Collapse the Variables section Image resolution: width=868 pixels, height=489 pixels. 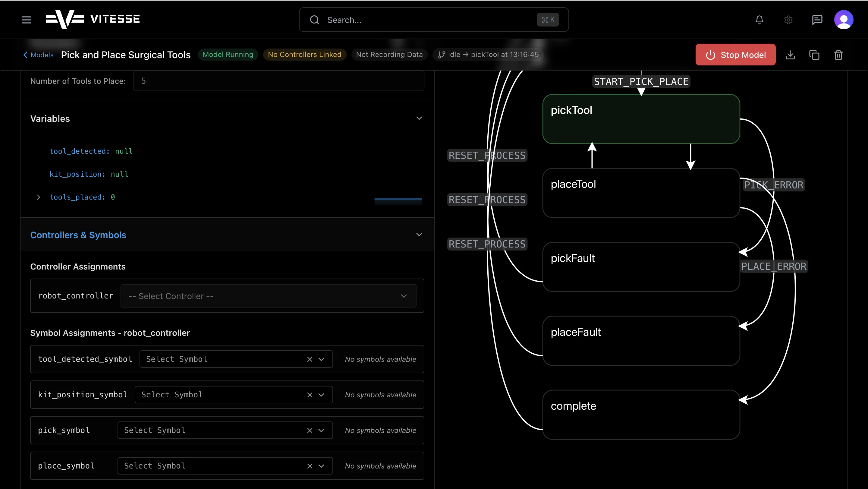pyautogui.click(x=419, y=118)
